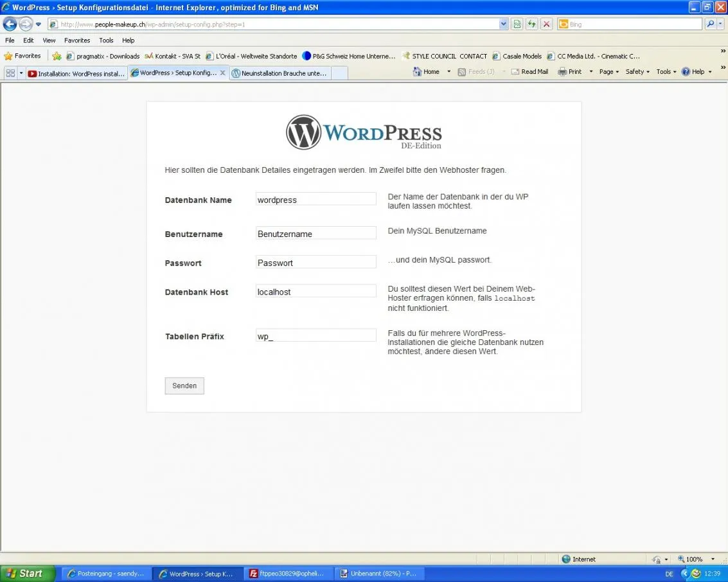Click the Datenbank Host input field
The image size is (728, 582).
click(315, 291)
